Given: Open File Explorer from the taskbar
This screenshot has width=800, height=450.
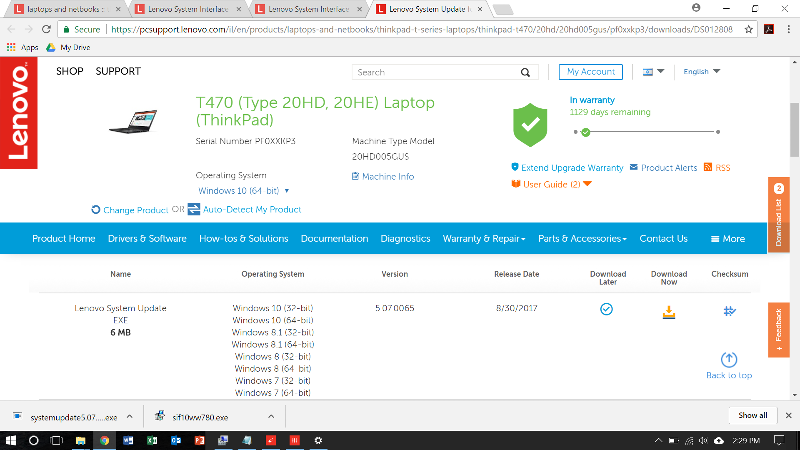Looking at the screenshot, I should (81, 440).
